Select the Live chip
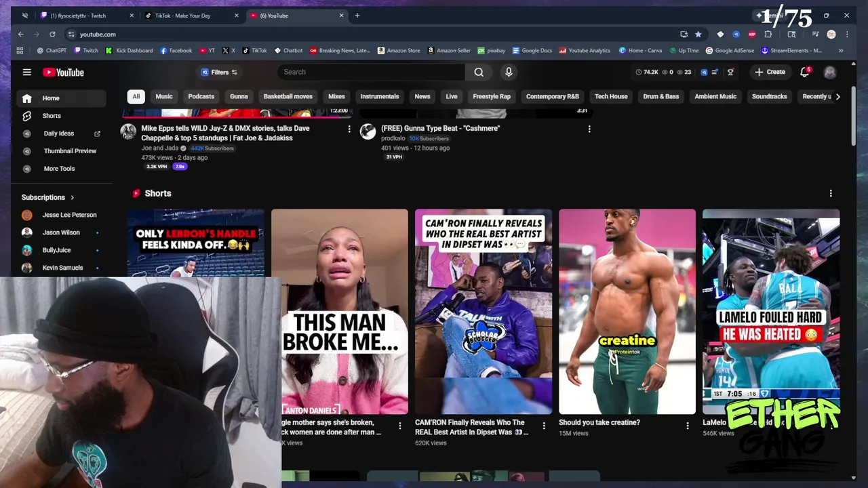The image size is (868, 488). tap(452, 96)
